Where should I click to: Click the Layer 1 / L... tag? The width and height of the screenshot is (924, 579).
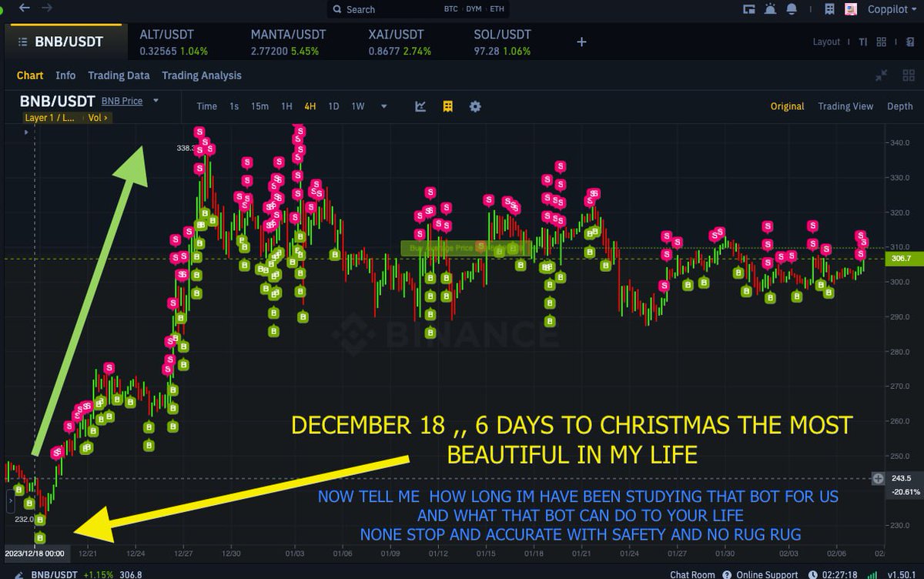point(52,118)
